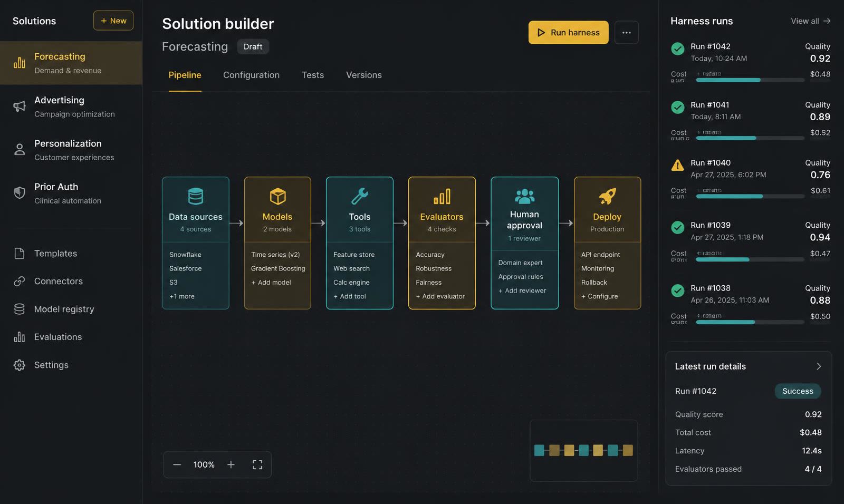The height and width of the screenshot is (504, 844).
Task: Click the Evaluations chart icon
Action: 20,337
